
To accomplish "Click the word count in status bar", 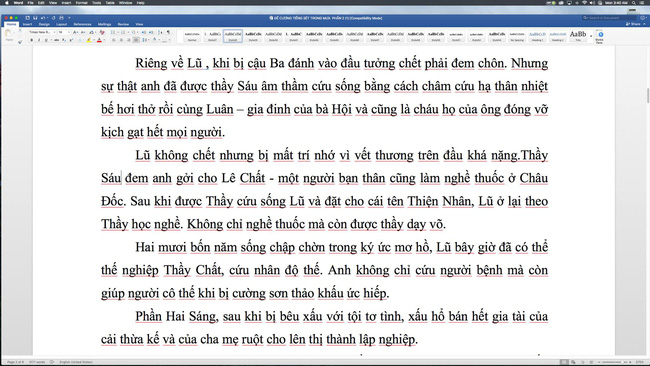I will [37, 362].
